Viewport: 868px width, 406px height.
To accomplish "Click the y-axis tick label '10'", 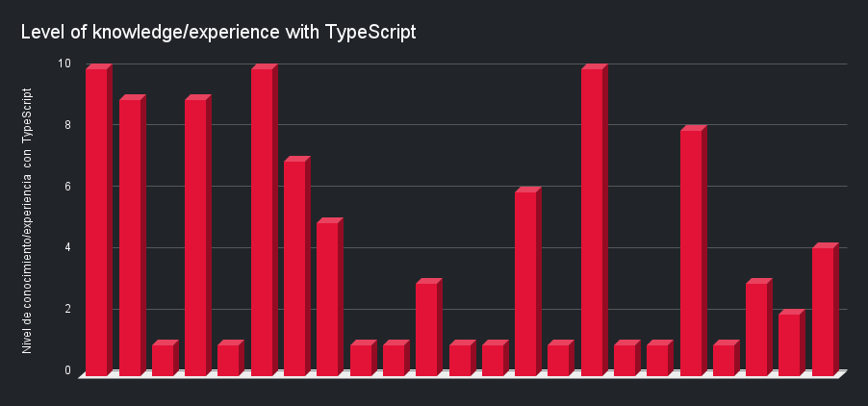I will pos(64,63).
